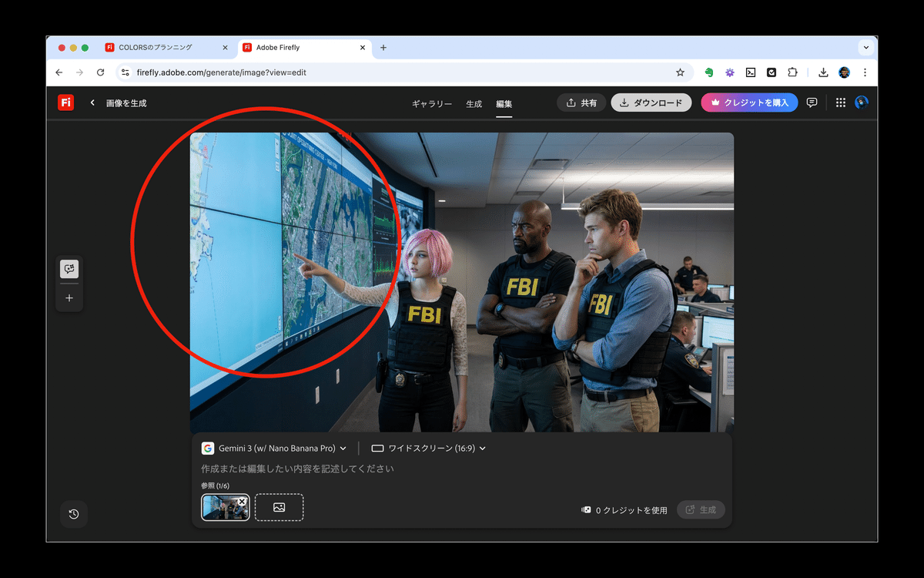Close the COLORSのプランニング tab
The height and width of the screenshot is (578, 924).
coord(225,48)
